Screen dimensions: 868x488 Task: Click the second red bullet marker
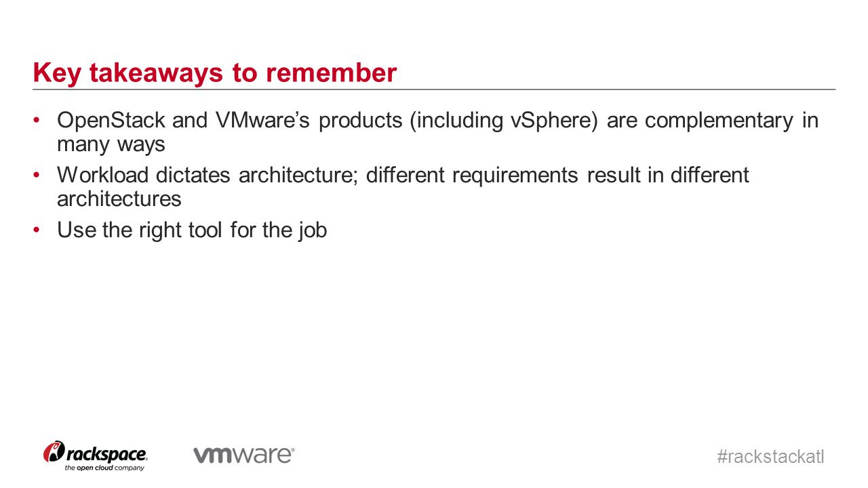[37, 176]
